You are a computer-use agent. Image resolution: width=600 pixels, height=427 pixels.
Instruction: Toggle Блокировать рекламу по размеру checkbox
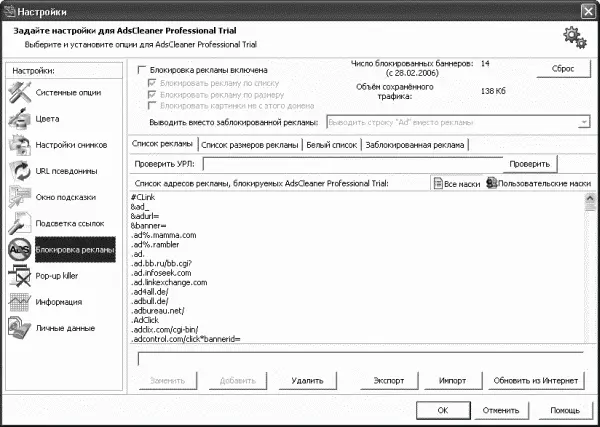pos(152,93)
